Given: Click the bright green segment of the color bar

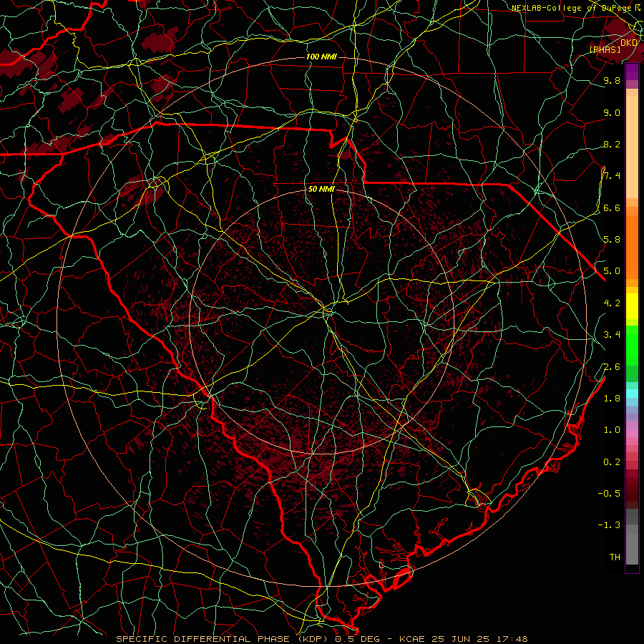Looking at the screenshot, I should point(632,345).
